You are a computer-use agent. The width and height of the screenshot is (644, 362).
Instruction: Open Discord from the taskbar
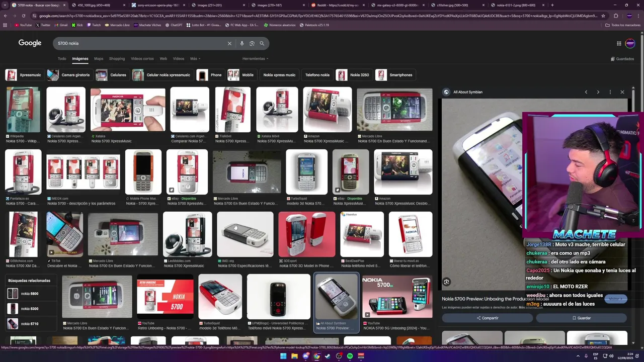tap(305, 356)
